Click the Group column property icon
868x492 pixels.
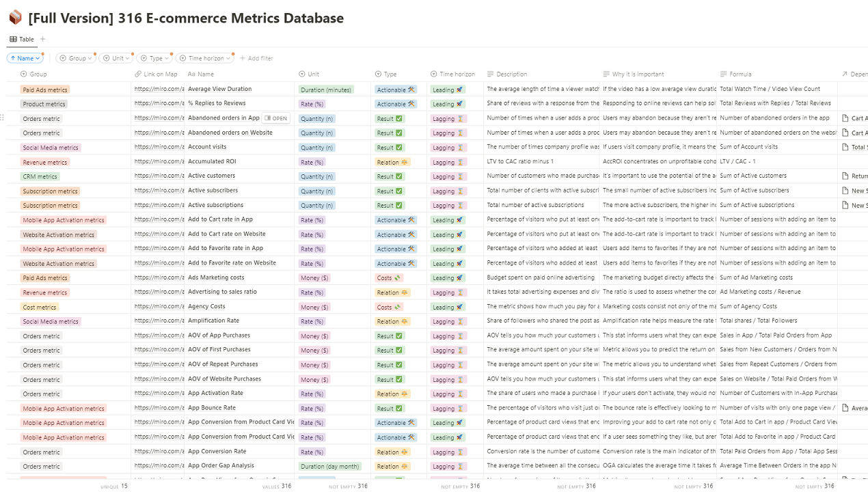25,74
